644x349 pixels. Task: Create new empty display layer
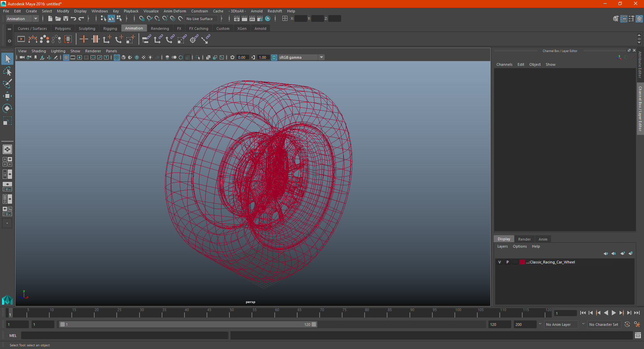point(623,253)
